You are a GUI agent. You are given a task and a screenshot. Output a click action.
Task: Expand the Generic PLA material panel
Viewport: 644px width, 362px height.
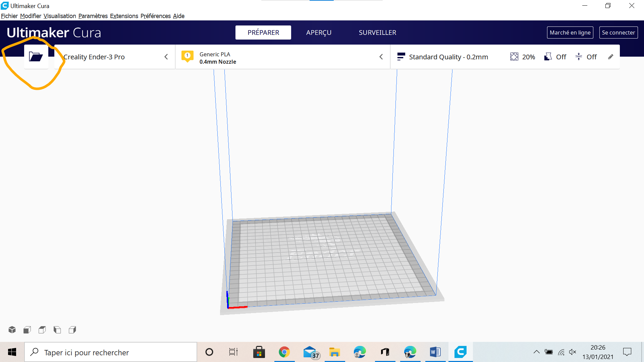pos(283,57)
